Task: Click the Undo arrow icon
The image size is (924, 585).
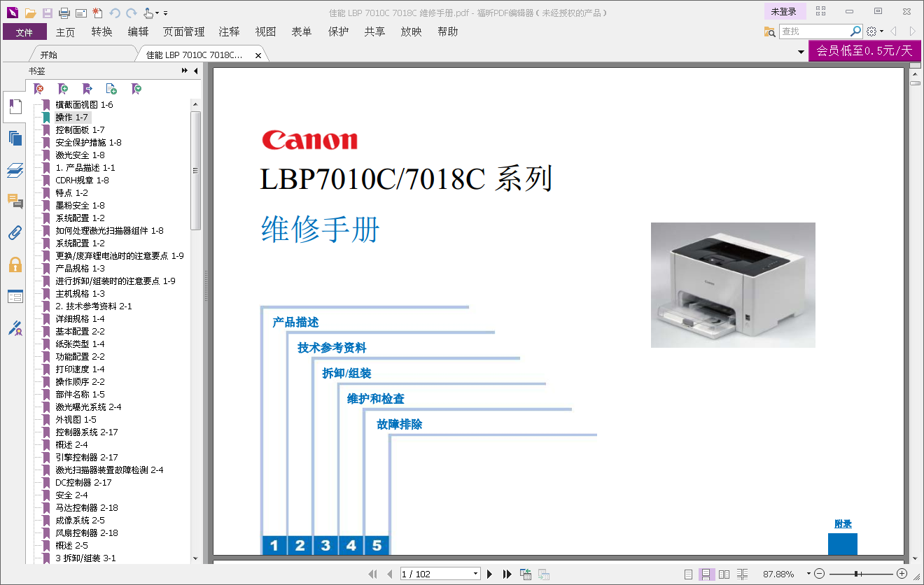Action: coord(115,13)
